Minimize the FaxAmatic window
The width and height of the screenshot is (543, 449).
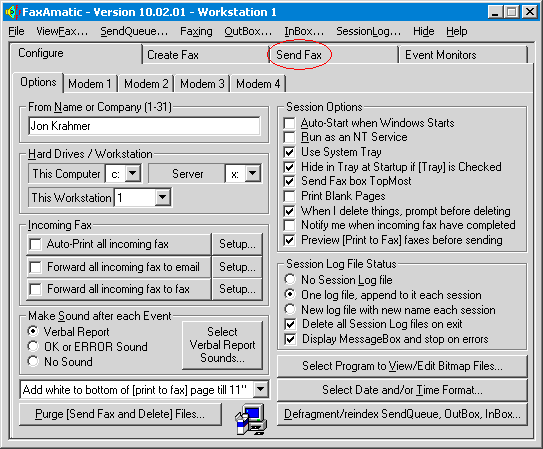[x=495, y=12]
